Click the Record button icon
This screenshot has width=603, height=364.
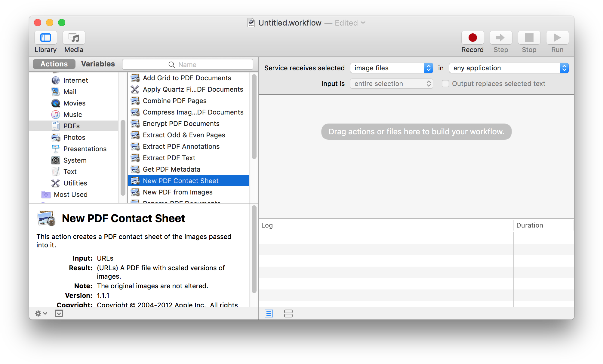coord(472,38)
